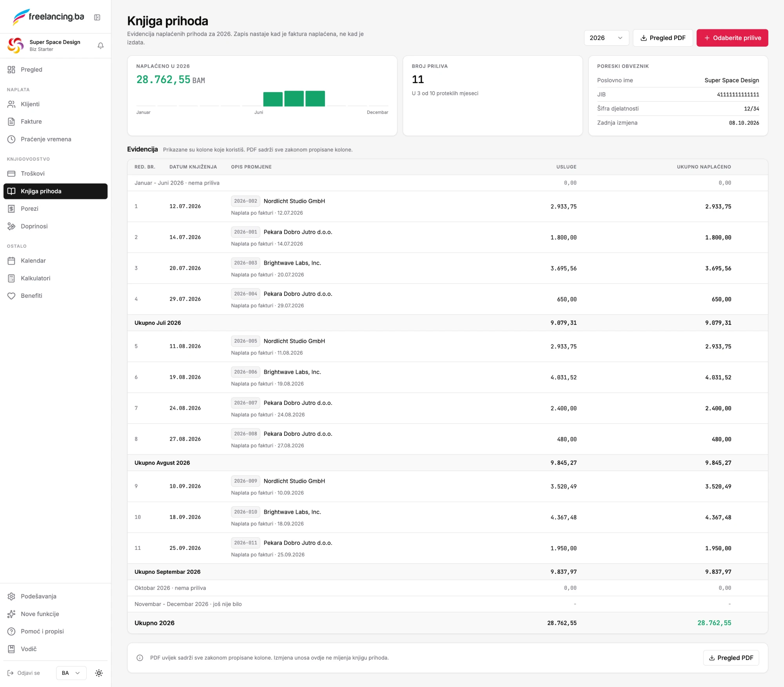
Task: Open the 2026 year dropdown
Action: 606,38
